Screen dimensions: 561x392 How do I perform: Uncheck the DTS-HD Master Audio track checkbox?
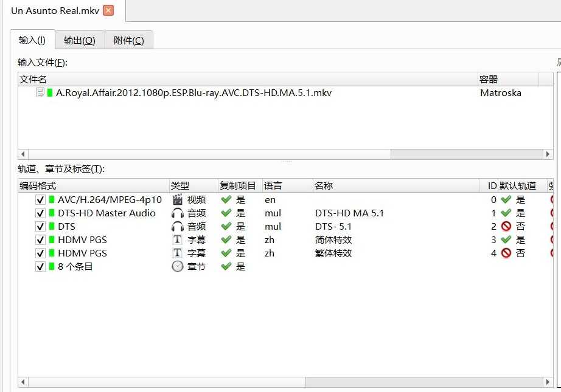pyautogui.click(x=40, y=213)
